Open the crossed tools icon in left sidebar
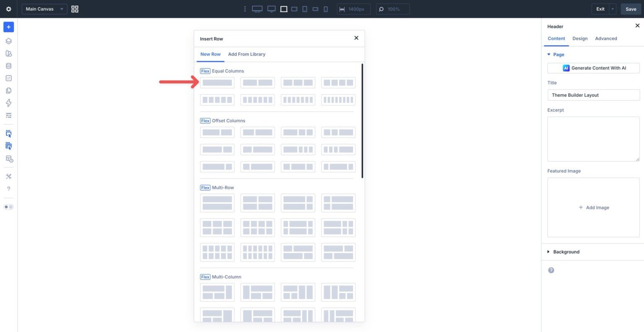The image size is (644, 332). point(8,176)
